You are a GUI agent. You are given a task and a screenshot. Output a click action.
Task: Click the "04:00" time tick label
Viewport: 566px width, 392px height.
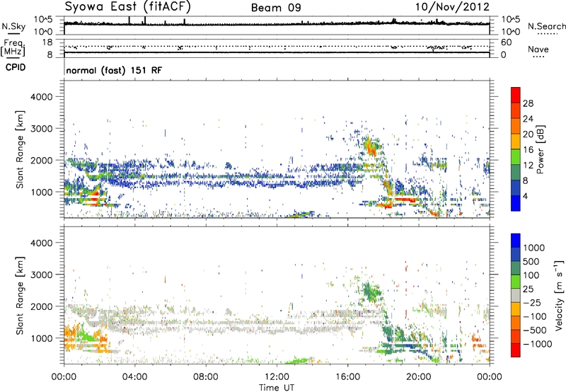pos(134,377)
